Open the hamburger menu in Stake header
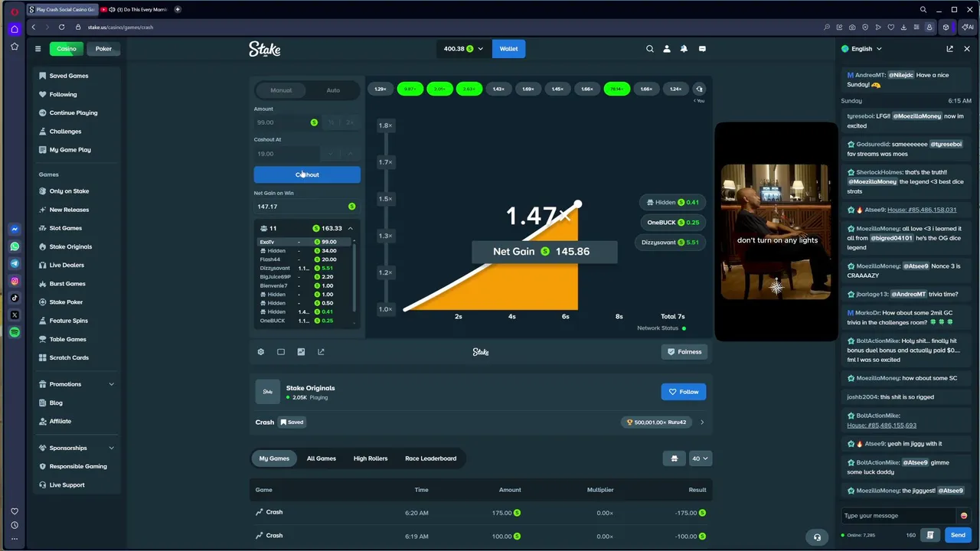This screenshot has width=980, height=551. click(38, 49)
